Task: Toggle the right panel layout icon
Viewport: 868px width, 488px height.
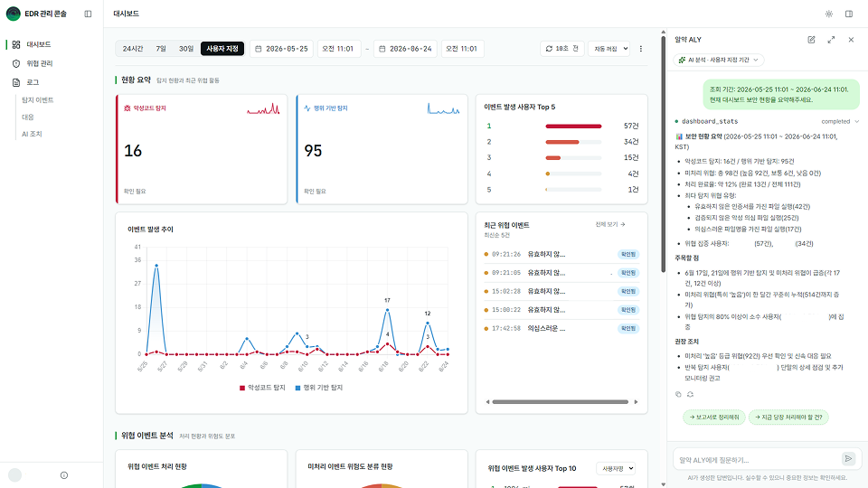Action: click(x=849, y=14)
